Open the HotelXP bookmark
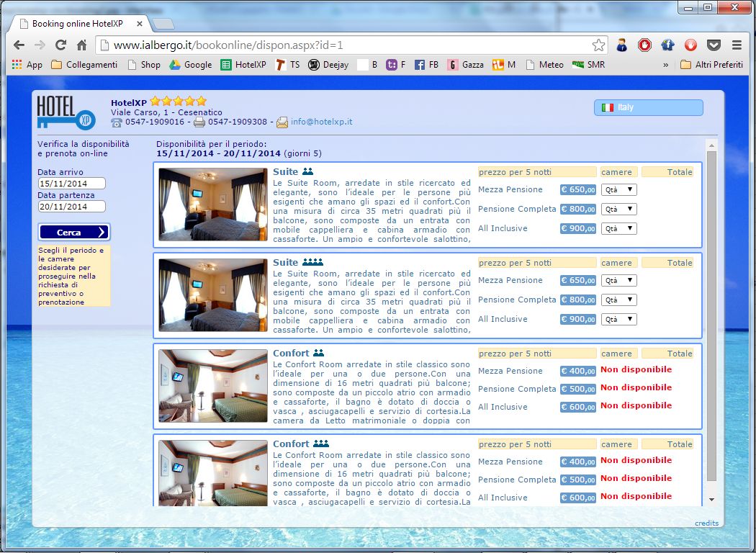This screenshot has width=756, height=553. click(243, 65)
